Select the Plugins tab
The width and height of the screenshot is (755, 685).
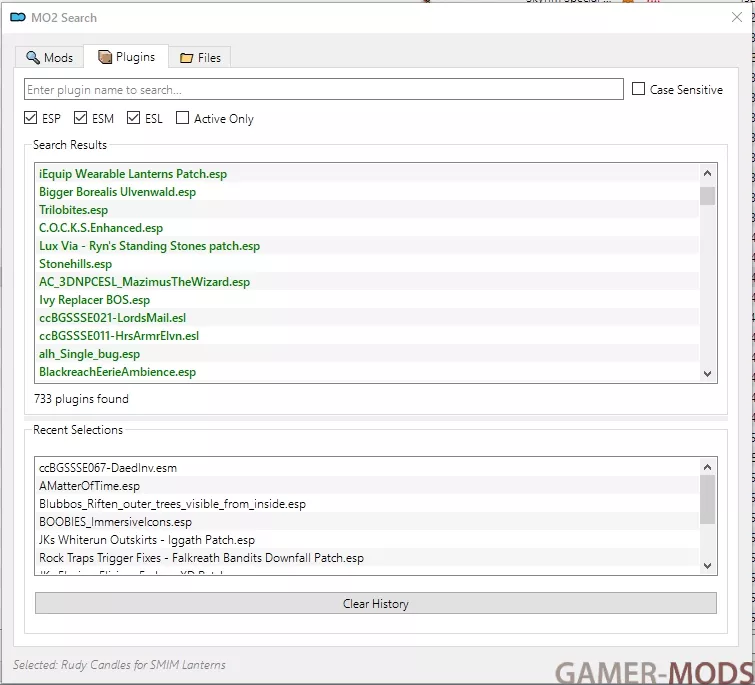point(125,58)
